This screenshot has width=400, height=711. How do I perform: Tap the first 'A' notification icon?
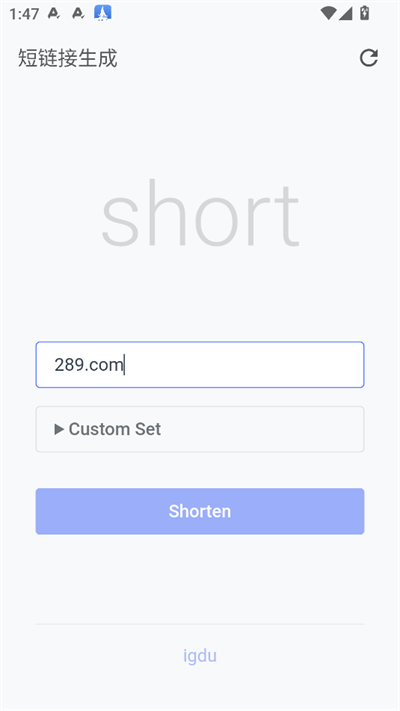coord(54,14)
